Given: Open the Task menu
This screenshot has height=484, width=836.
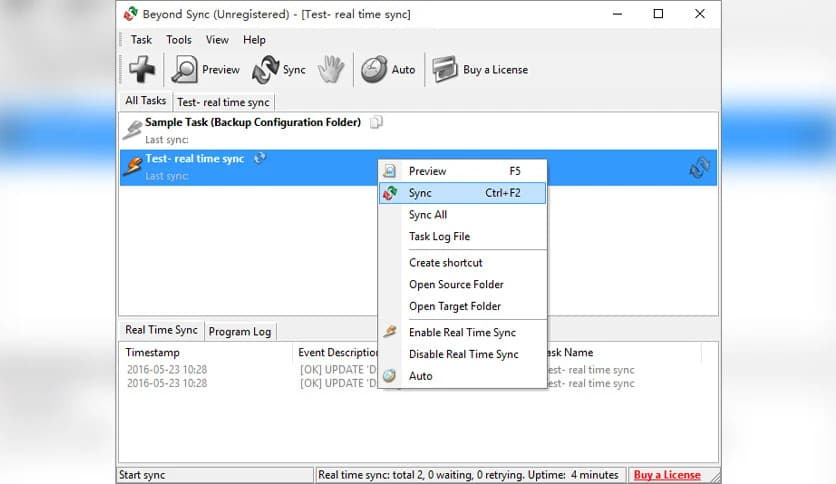Looking at the screenshot, I should [x=141, y=40].
